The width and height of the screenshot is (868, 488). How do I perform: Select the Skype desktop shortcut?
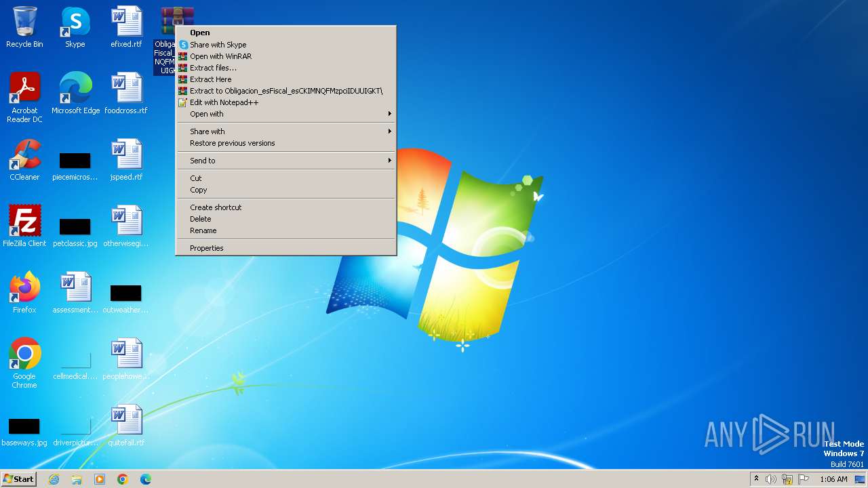click(75, 27)
